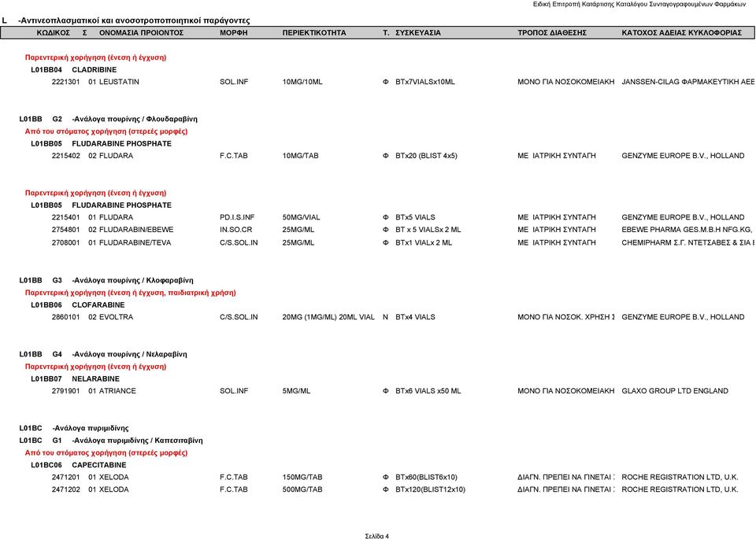This screenshot has width=756, height=539.
Task: Click the 20MG (1MG/ML) 20ML VIAL content
Action: pos(328,317)
